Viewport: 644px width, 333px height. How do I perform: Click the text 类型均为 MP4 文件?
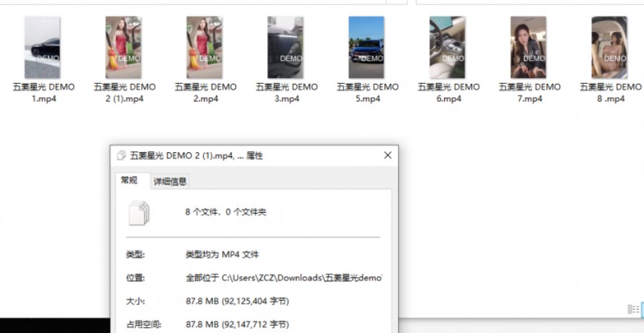pos(222,254)
